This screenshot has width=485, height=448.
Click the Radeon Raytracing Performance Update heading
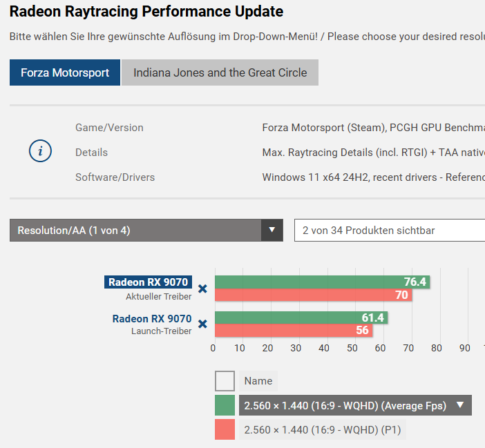tap(146, 12)
